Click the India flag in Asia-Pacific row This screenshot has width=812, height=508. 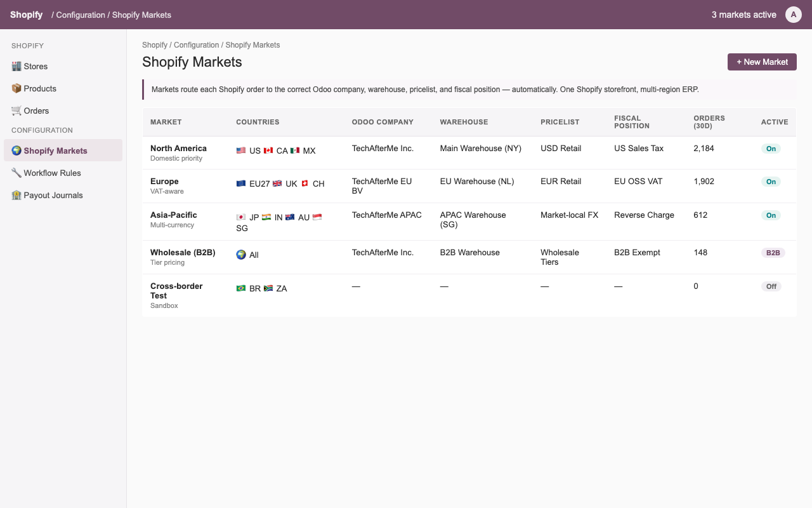pos(266,217)
